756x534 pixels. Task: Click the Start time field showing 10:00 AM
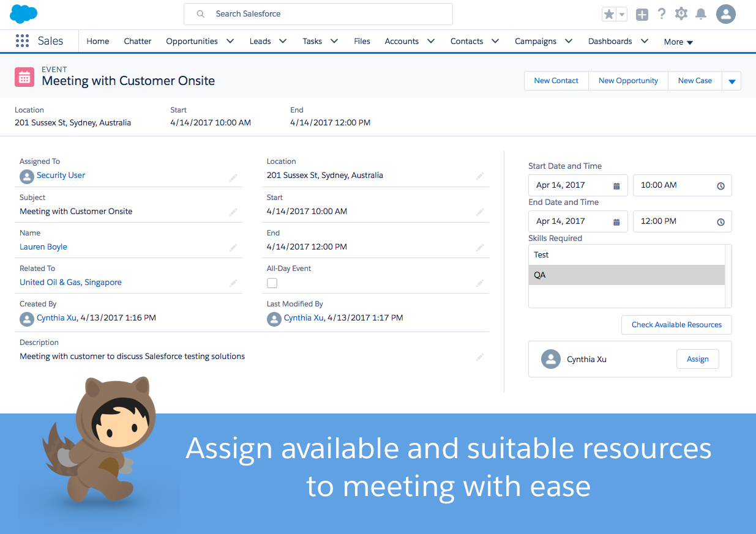click(x=683, y=185)
